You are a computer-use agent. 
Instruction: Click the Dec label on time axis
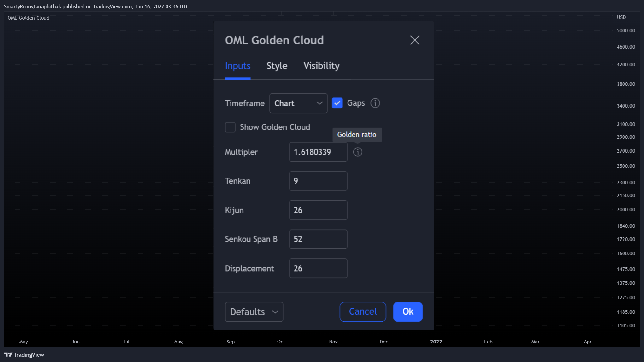(x=384, y=342)
